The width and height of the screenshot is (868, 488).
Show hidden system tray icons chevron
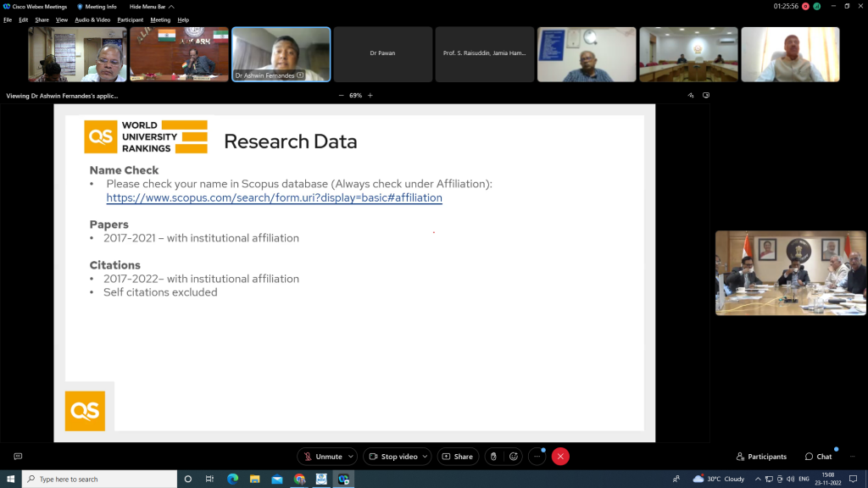tap(758, 480)
